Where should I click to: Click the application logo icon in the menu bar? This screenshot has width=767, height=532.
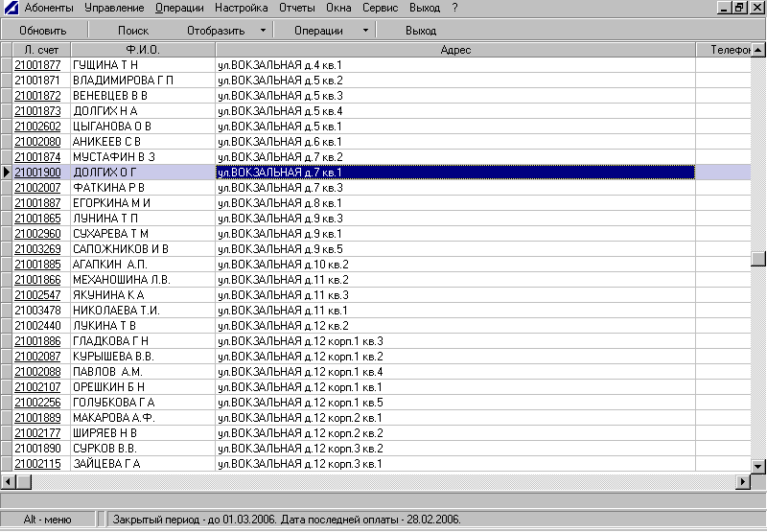(11, 8)
